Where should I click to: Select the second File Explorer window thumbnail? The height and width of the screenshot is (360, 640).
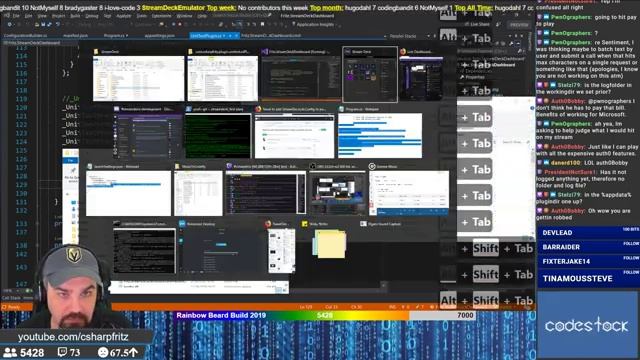(x=223, y=78)
